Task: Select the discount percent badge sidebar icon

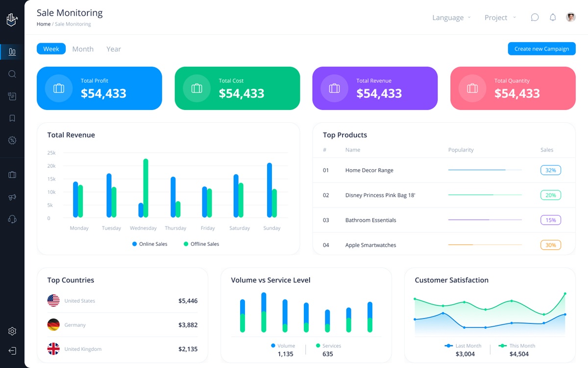Action: point(12,140)
